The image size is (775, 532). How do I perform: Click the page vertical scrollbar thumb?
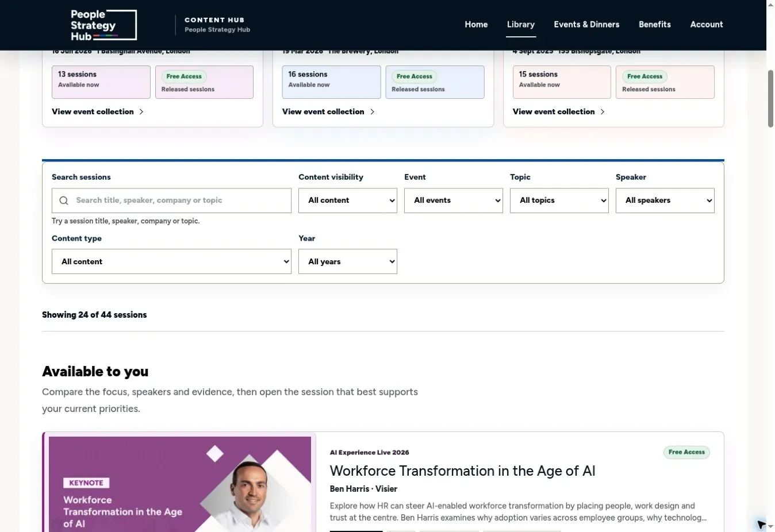(x=770, y=98)
